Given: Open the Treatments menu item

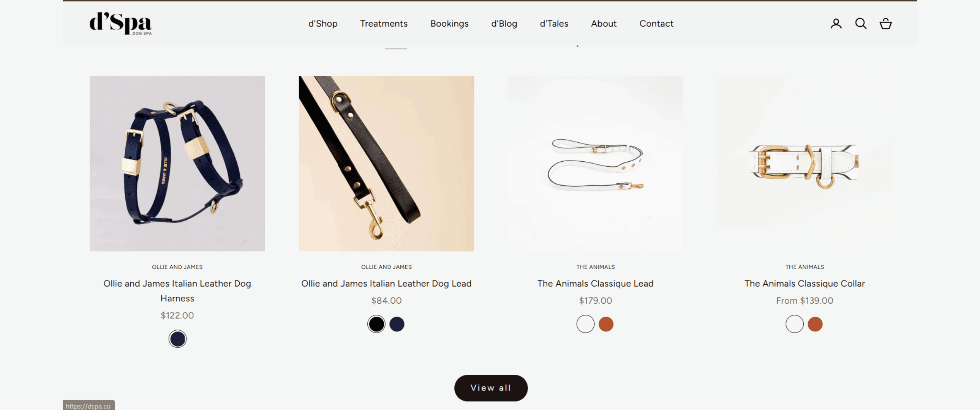Looking at the screenshot, I should tap(384, 24).
